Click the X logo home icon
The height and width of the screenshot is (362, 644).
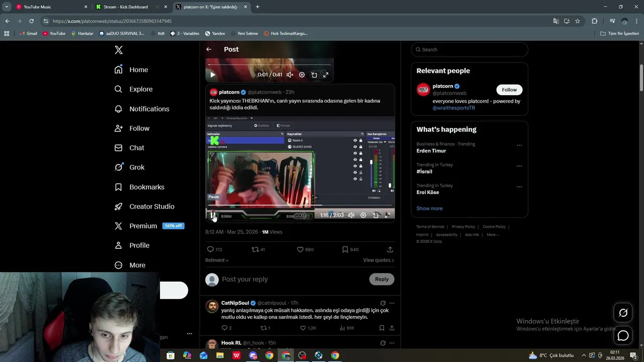point(119,50)
